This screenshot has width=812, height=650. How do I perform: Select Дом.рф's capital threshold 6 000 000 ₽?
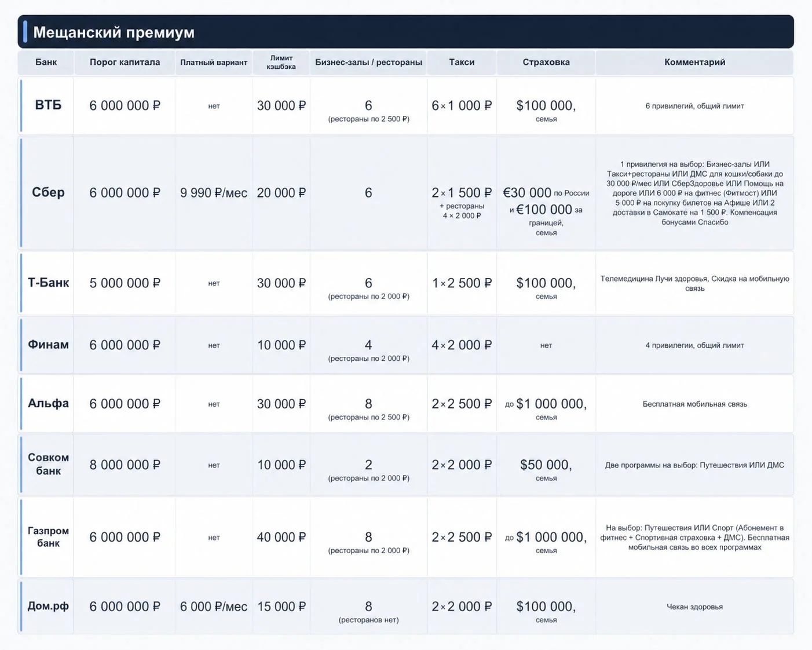point(125,607)
